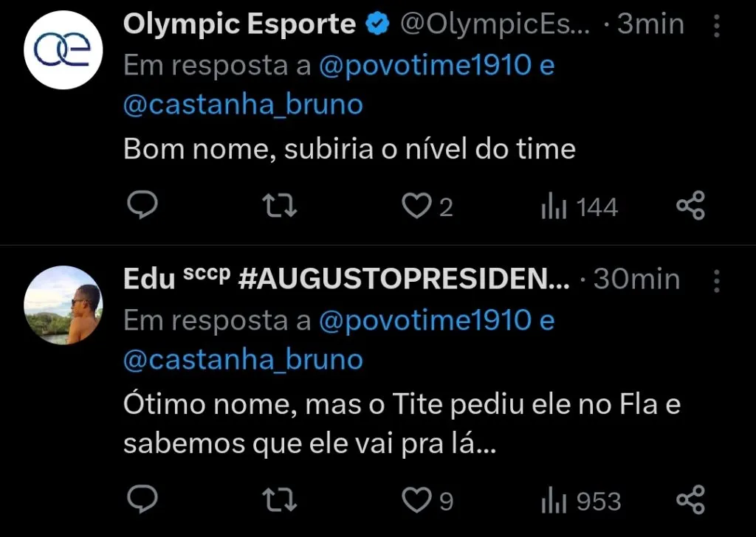Open share options on Edu's tweet
Image resolution: width=756 pixels, height=537 pixels.
pos(690,500)
